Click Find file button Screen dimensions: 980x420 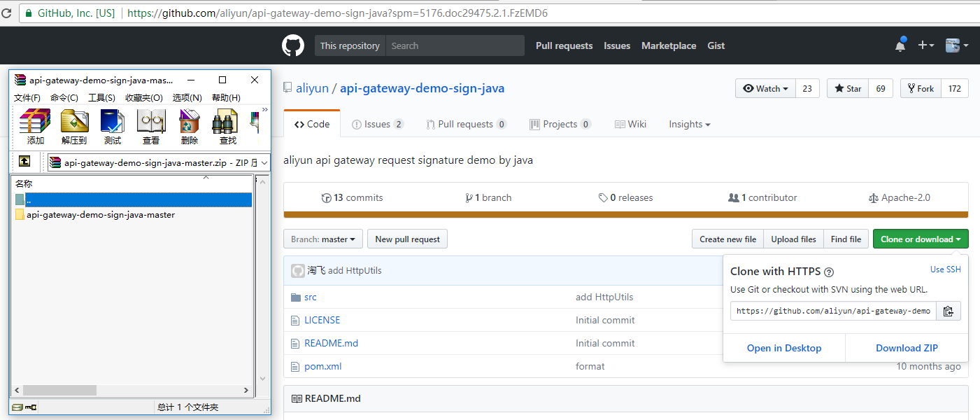pos(846,239)
